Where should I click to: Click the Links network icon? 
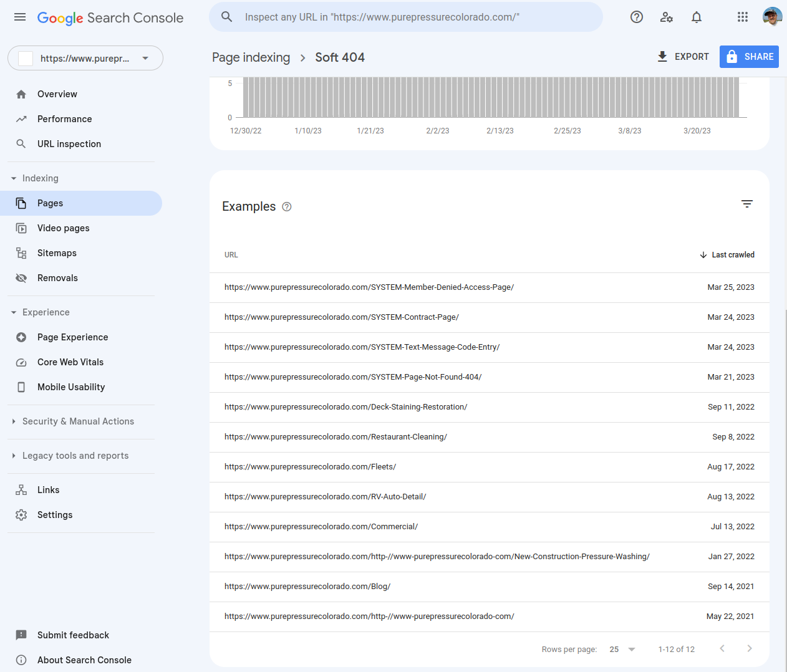click(x=21, y=490)
